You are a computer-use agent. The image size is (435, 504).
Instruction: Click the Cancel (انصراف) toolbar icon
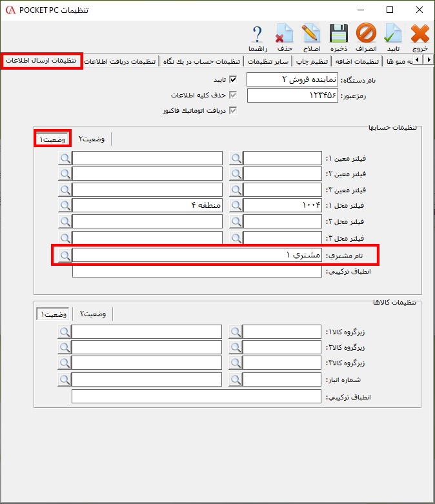tap(366, 37)
